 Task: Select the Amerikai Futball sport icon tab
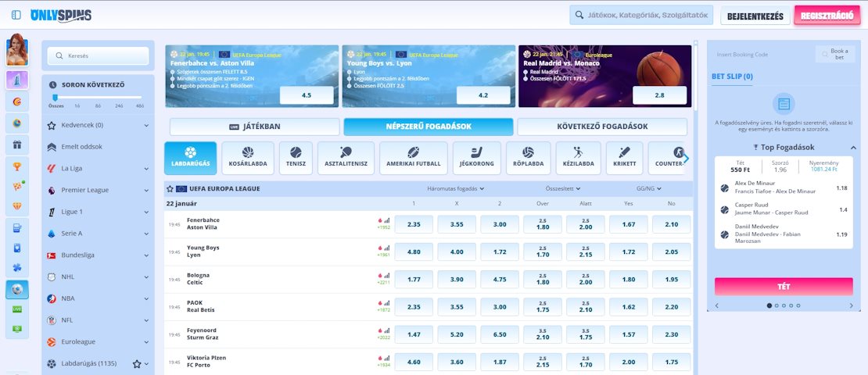414,158
